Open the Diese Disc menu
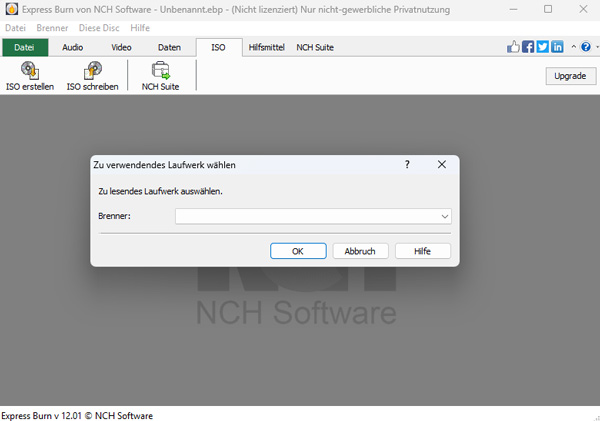 pos(99,28)
